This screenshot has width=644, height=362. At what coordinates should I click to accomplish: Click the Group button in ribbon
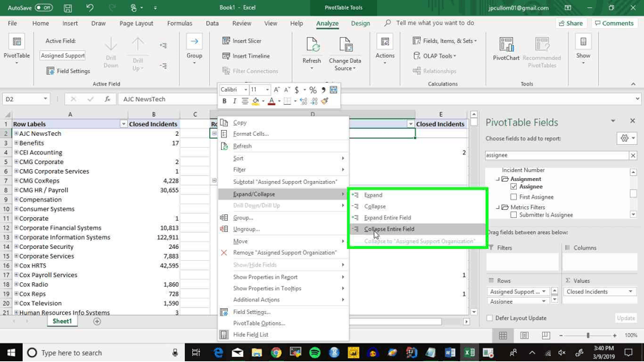click(x=194, y=50)
